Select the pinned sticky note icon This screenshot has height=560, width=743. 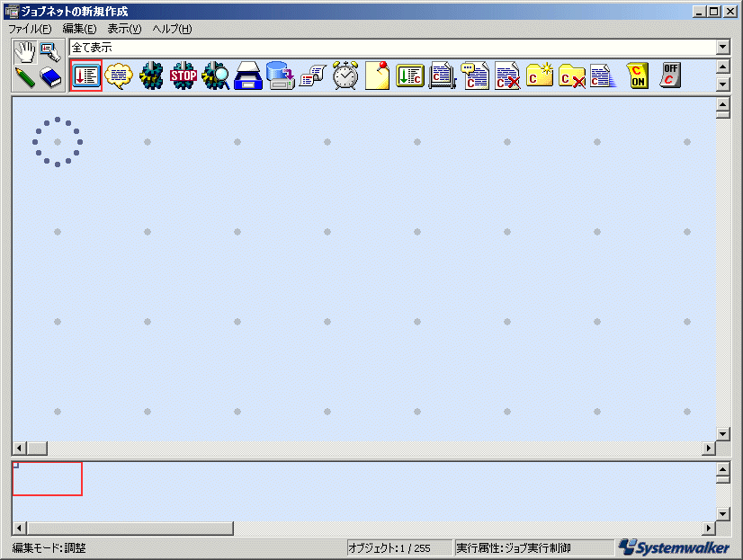tap(378, 76)
